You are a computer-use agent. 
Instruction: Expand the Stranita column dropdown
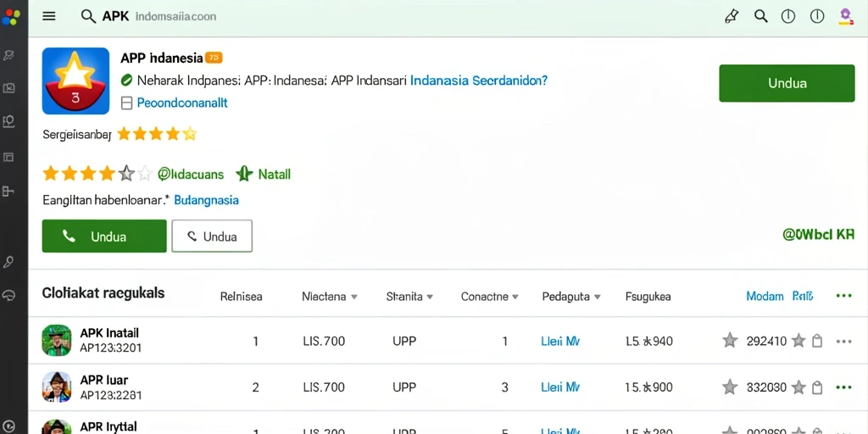click(430, 297)
